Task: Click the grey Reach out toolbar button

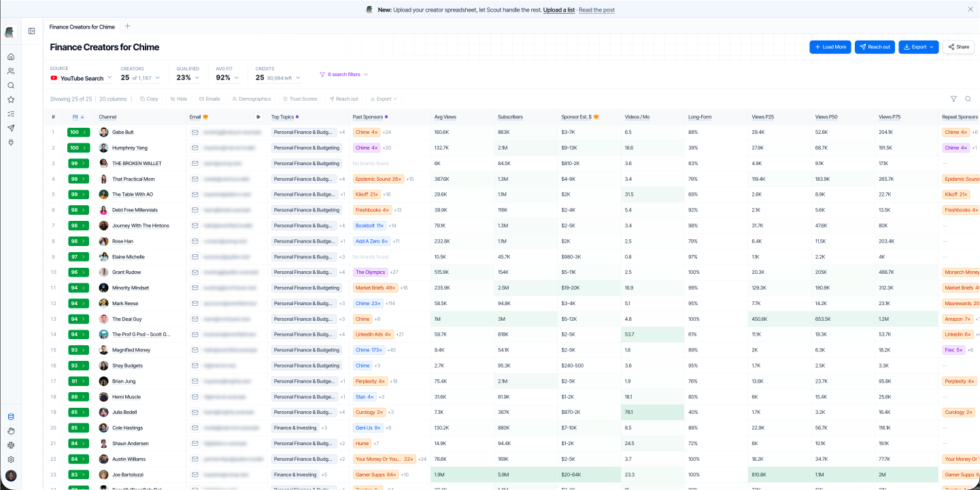Action: [343, 99]
